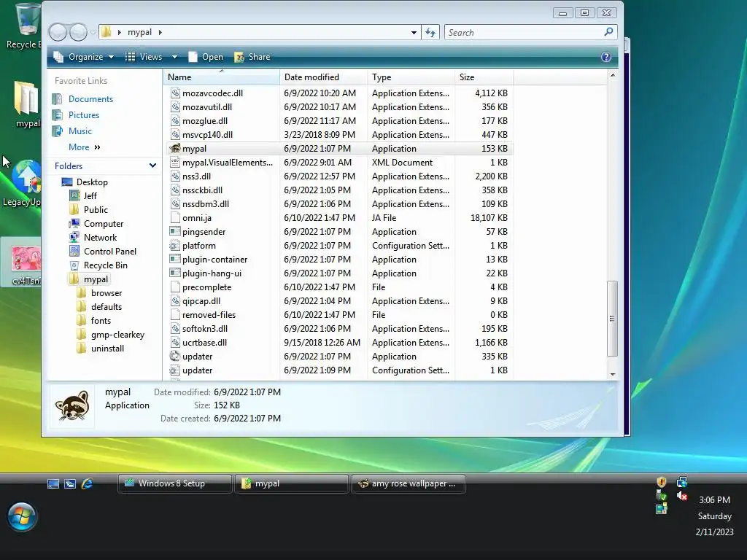Click the Documents favorite link icon
747x560 pixels.
click(57, 99)
